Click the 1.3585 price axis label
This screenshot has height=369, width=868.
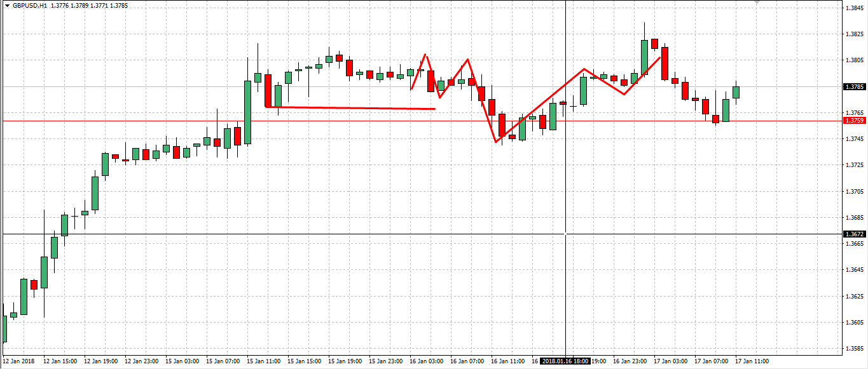[855, 349]
